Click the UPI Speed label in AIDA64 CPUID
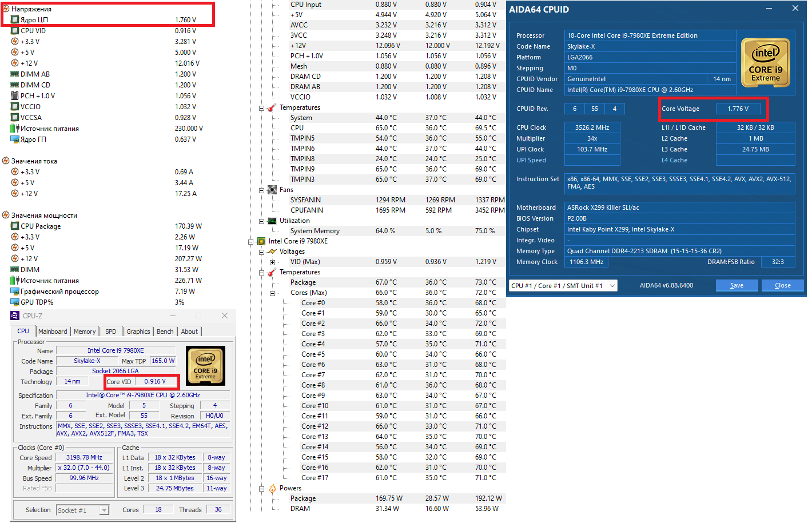 click(531, 160)
